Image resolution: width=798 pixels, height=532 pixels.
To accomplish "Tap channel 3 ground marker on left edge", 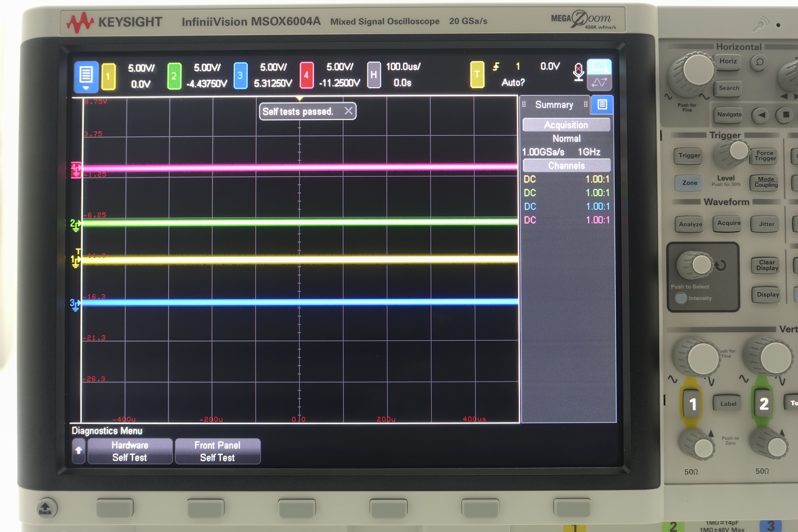I will pos(75,304).
